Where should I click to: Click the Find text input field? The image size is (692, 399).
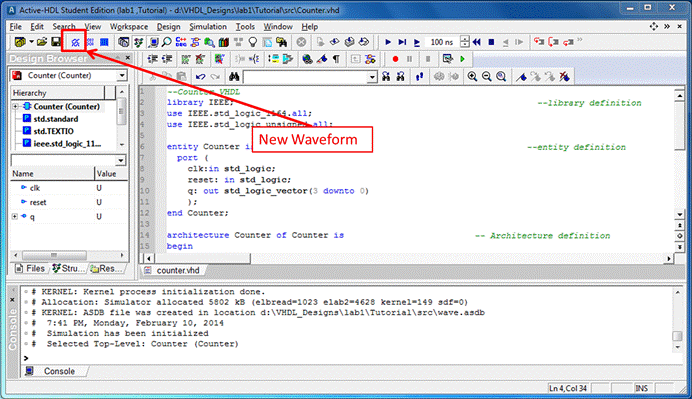pyautogui.click(x=306, y=77)
